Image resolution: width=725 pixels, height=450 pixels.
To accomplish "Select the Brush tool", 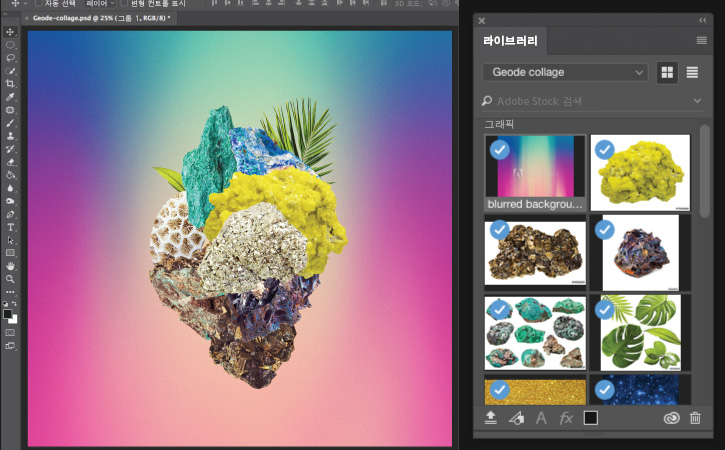I will (x=10, y=123).
